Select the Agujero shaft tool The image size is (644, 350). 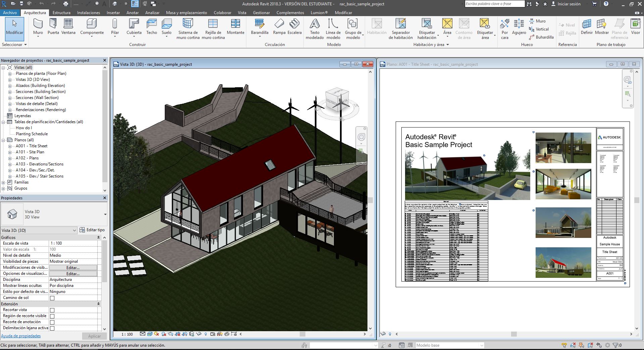click(x=519, y=27)
